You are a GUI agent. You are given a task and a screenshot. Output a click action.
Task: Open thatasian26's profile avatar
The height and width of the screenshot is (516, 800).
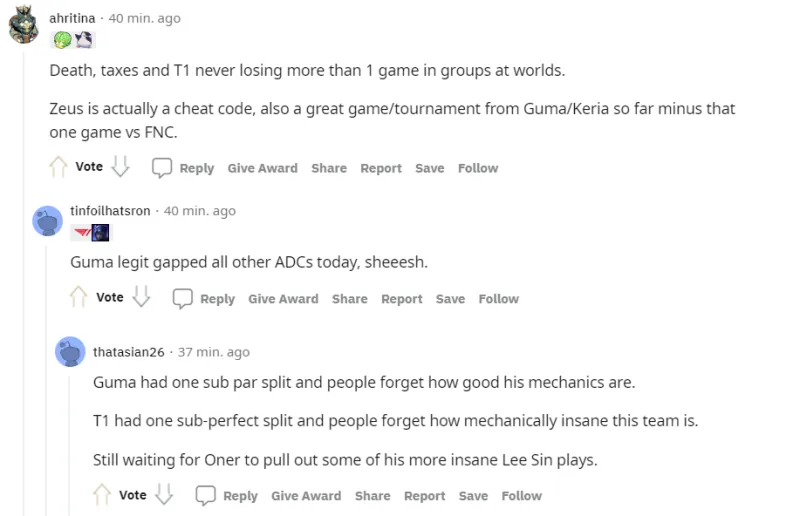[70, 352]
